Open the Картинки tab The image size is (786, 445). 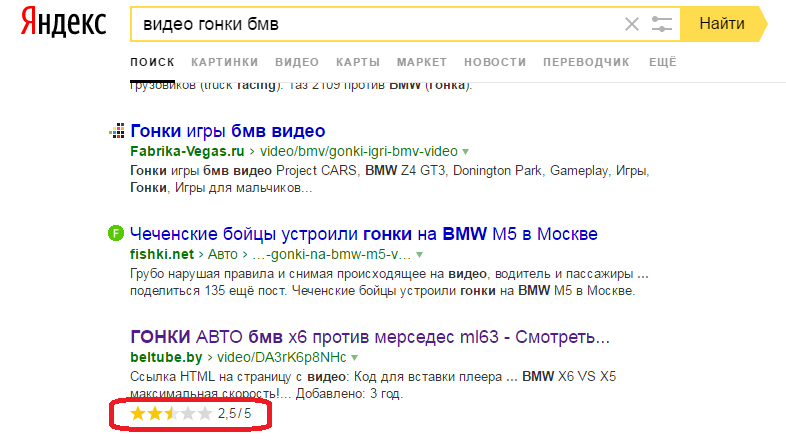[x=225, y=62]
